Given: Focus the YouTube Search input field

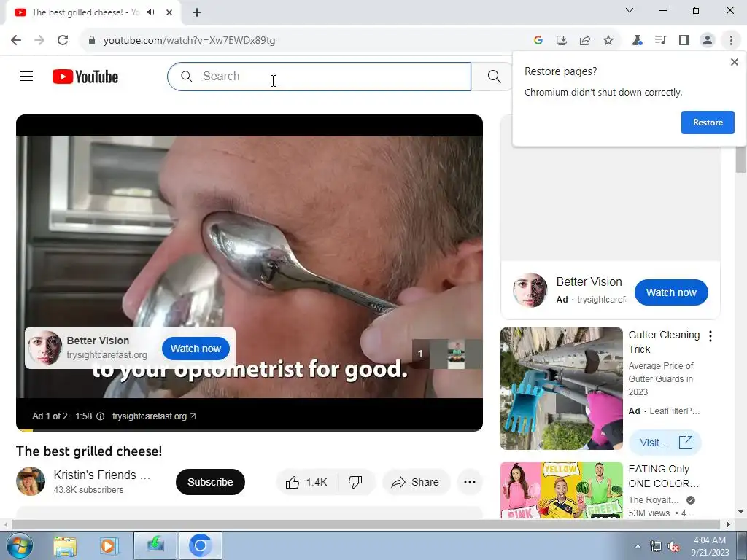Looking at the screenshot, I should point(319,76).
